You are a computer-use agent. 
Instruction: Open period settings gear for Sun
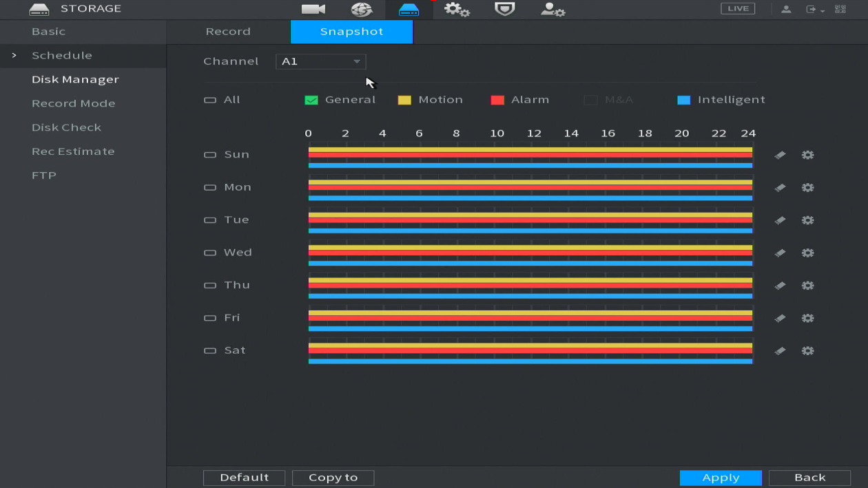(x=807, y=155)
